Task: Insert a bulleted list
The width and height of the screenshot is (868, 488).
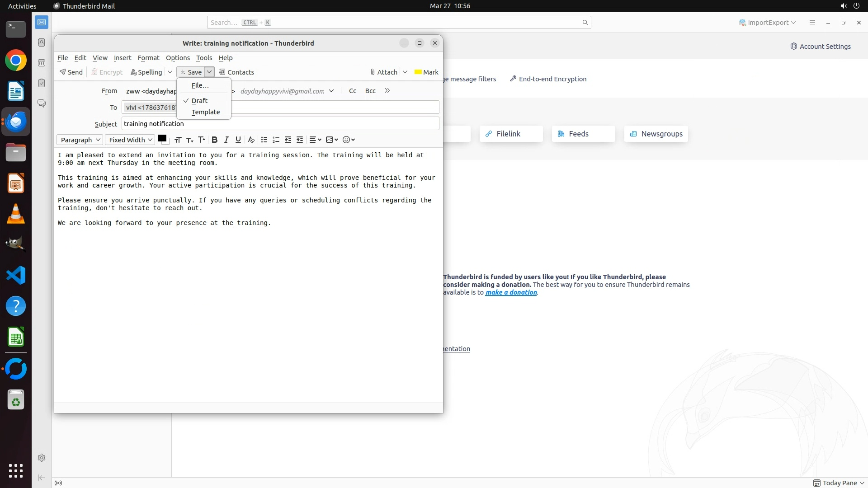Action: 264,140
